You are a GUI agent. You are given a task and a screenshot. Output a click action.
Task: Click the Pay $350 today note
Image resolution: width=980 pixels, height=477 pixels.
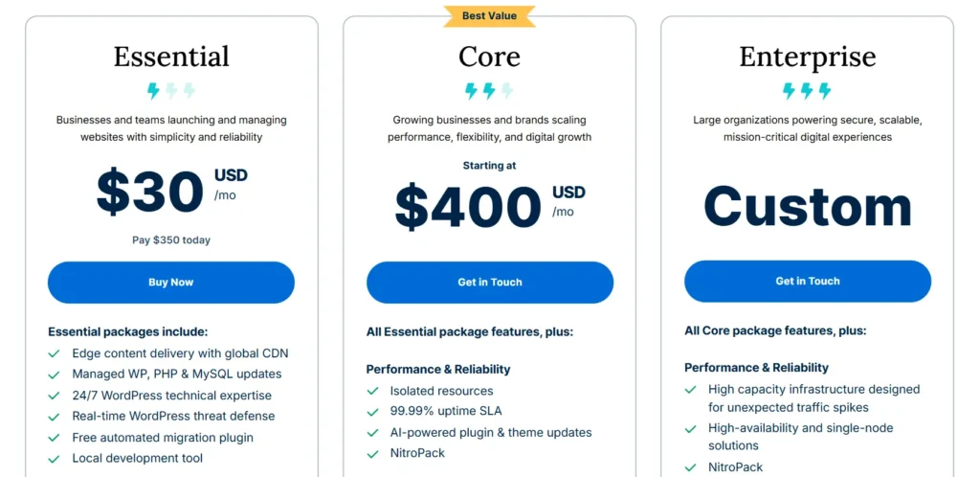point(171,240)
